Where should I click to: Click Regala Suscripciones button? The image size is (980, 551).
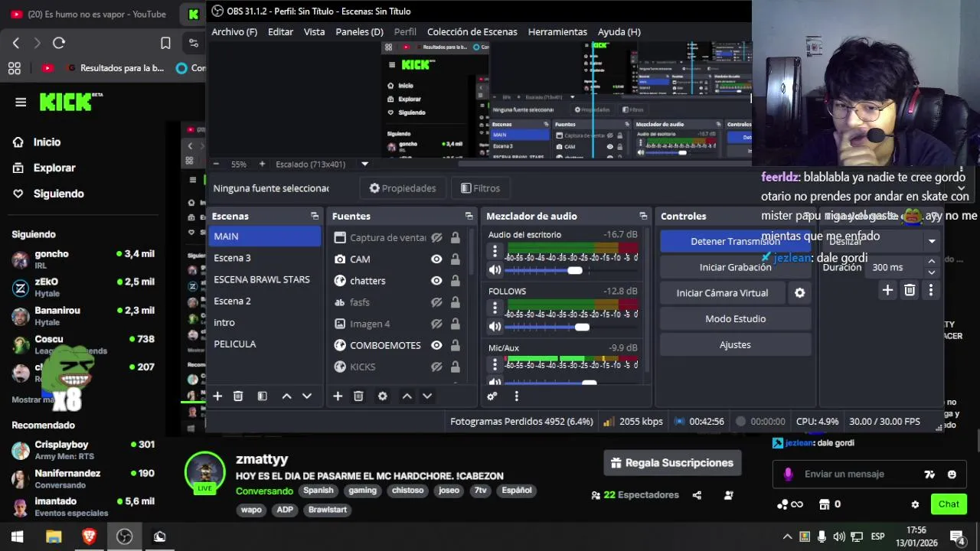click(x=672, y=463)
